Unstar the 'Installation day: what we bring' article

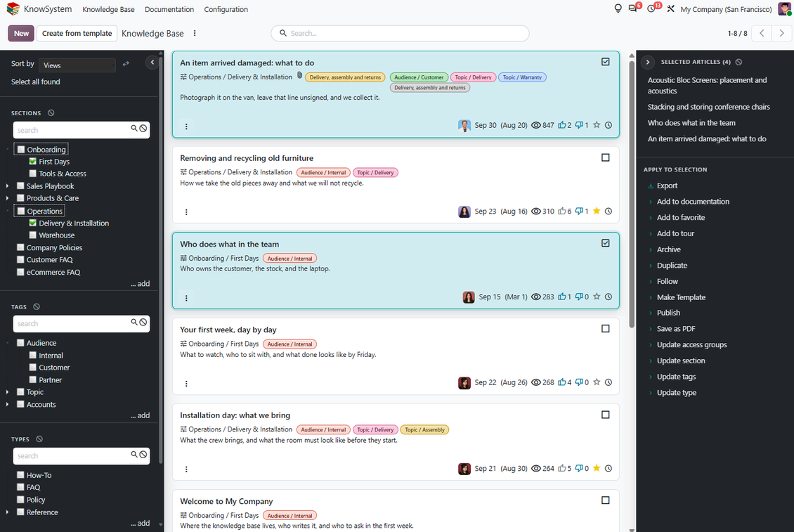tap(597, 468)
